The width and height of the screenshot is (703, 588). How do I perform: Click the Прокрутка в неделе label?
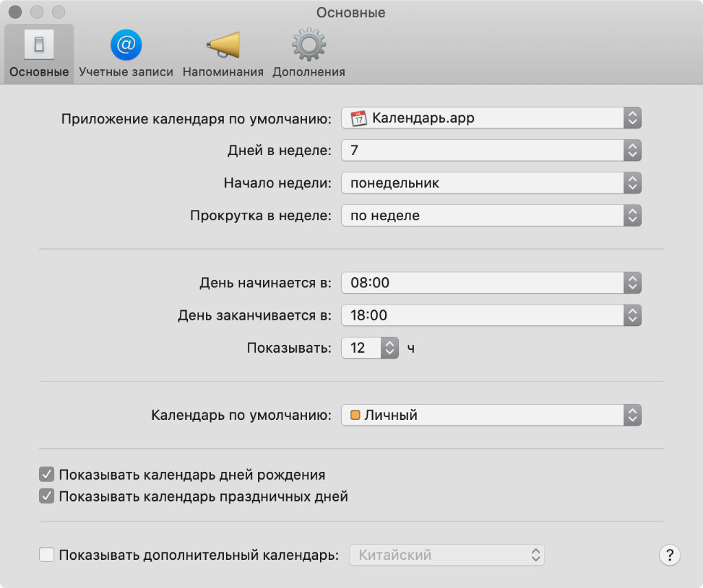click(260, 215)
